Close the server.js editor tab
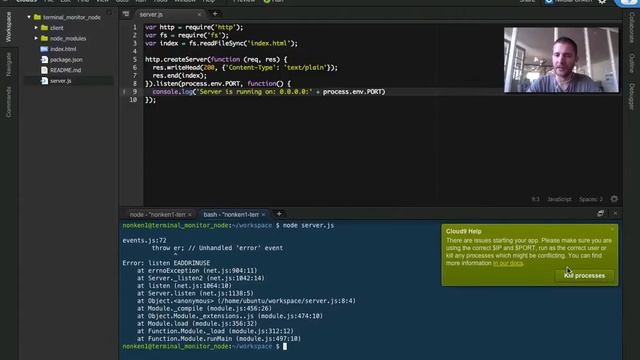The image size is (640, 360). point(199,14)
